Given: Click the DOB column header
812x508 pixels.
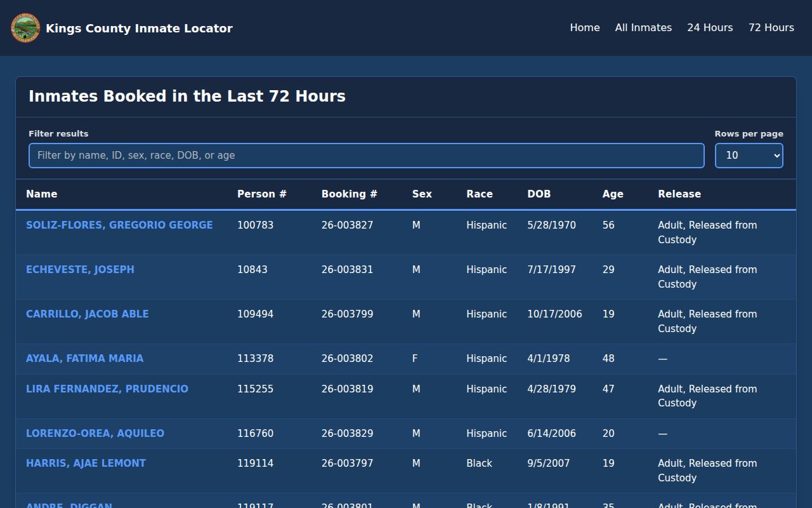Looking at the screenshot, I should coord(539,194).
